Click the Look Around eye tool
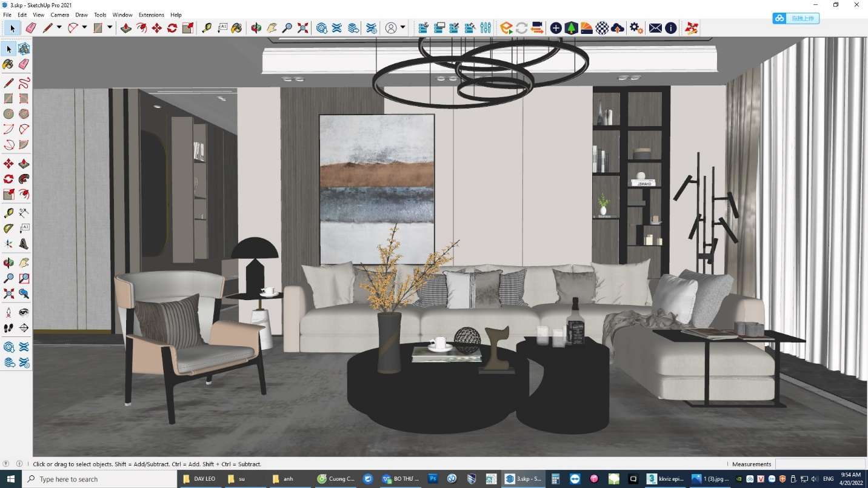Screen dimensions: 868x488 point(24,312)
